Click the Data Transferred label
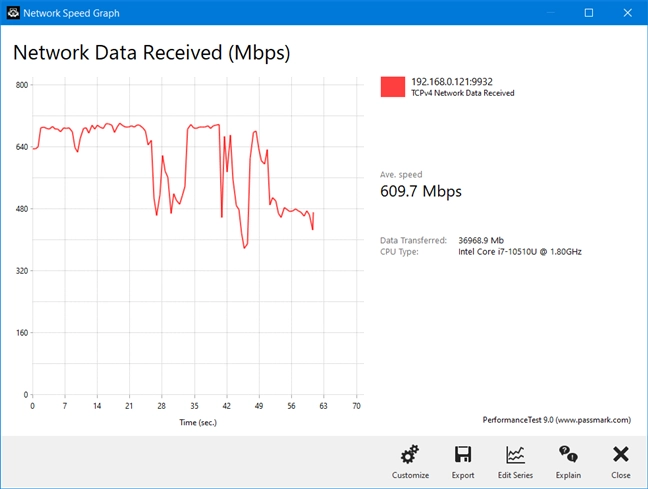Screen dimensions: 648x489 click(413, 240)
